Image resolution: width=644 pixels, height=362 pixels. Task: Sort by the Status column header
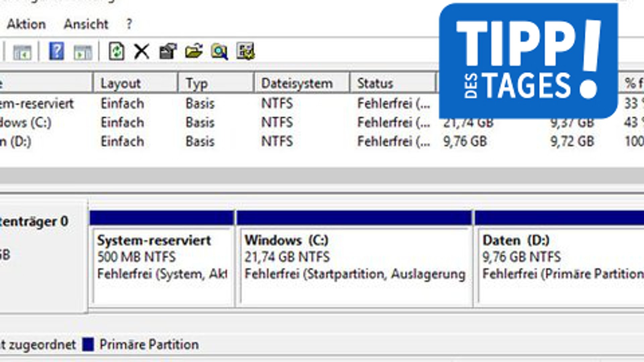[392, 83]
